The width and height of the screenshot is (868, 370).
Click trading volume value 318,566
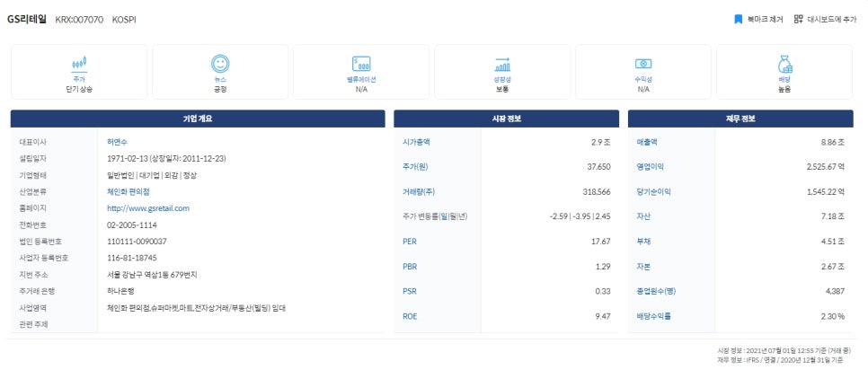pos(597,192)
